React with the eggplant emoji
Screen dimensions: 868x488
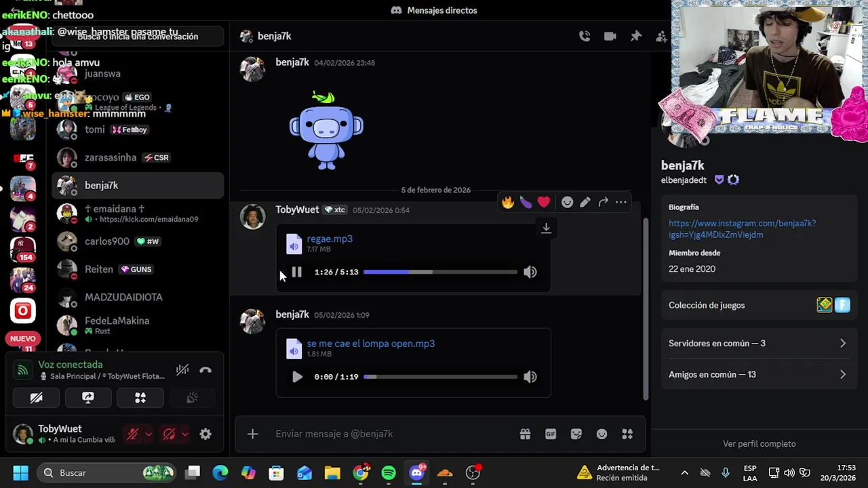pos(526,202)
